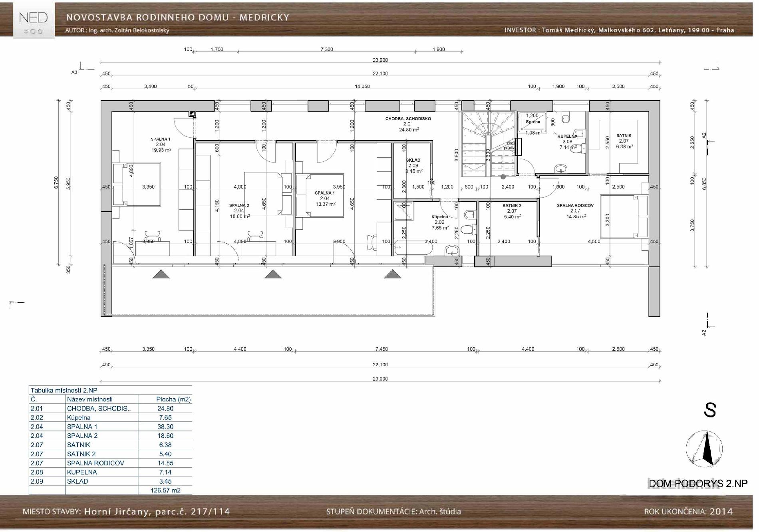Click the 14.85 m² label in SPALNA RODICOV room
759x532 pixels.
pyautogui.click(x=576, y=216)
